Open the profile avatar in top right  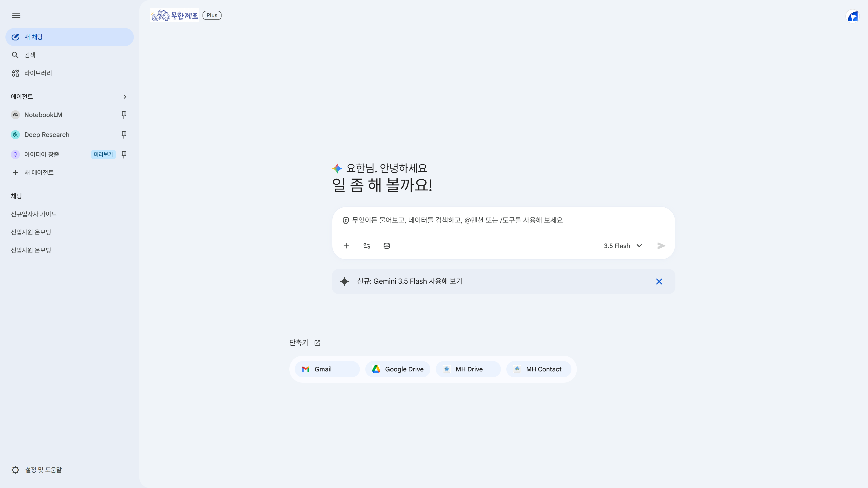[x=852, y=16]
